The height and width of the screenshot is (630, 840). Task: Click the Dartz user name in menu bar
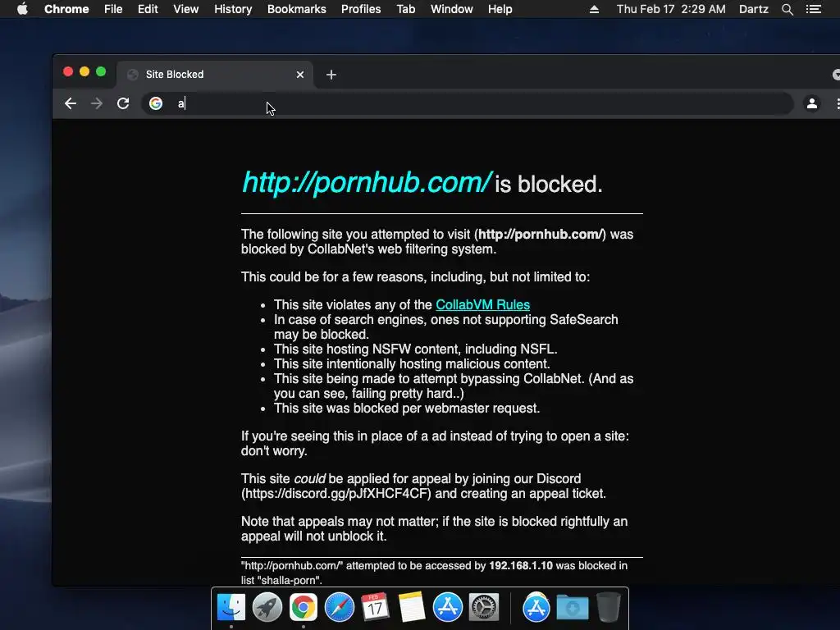click(754, 9)
